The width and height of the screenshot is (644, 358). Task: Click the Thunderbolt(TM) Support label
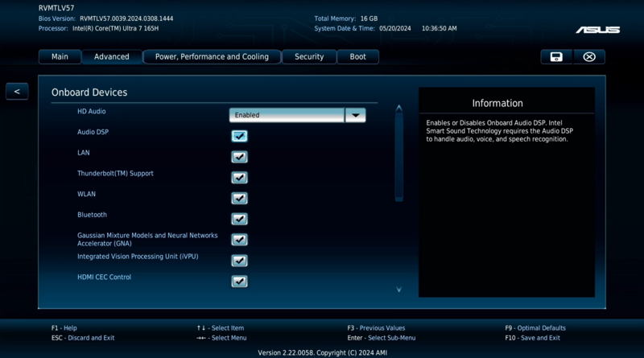pyautogui.click(x=115, y=173)
